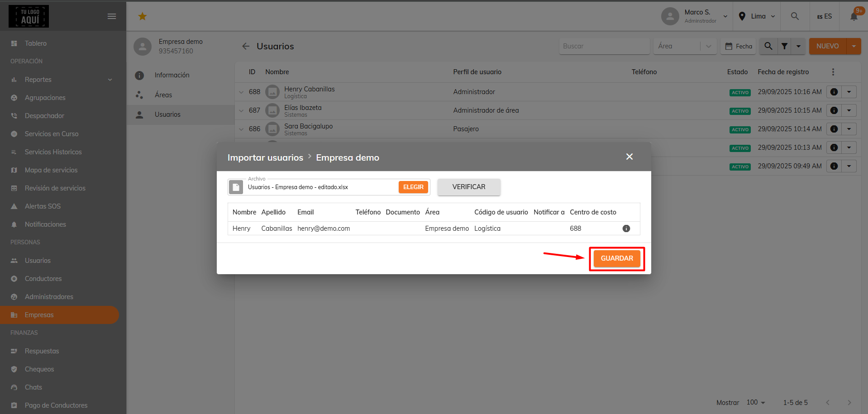Click VERIFICAR to validate the file
The image size is (868, 414).
click(x=469, y=187)
